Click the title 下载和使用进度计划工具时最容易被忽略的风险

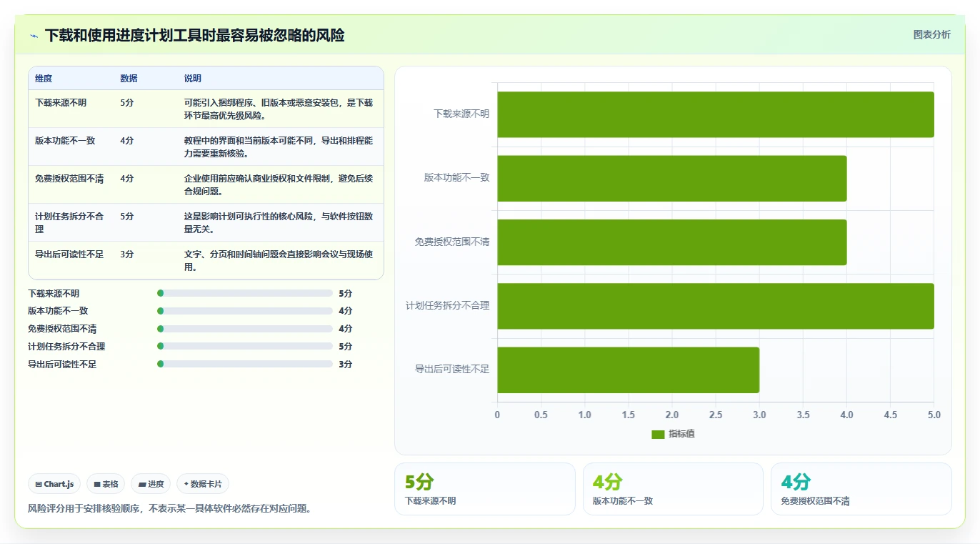(x=195, y=36)
